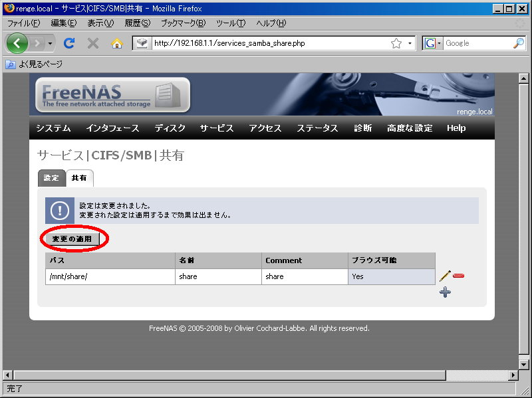
Task: Open the インタフェース navigation menu
Action: pyautogui.click(x=112, y=128)
